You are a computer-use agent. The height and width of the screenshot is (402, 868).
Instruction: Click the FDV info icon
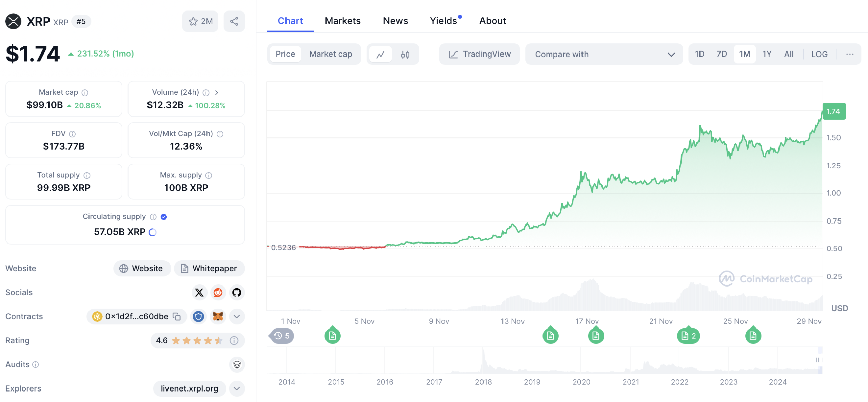coord(72,134)
